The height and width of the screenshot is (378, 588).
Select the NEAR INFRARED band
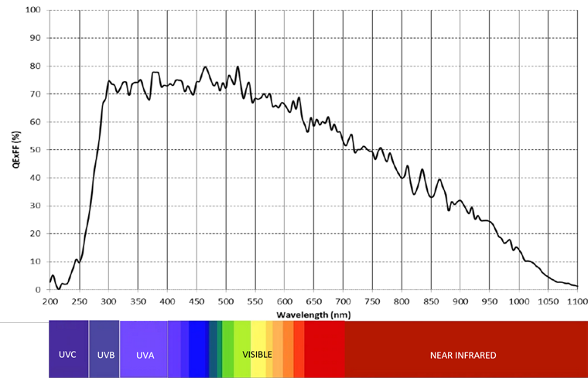click(463, 356)
